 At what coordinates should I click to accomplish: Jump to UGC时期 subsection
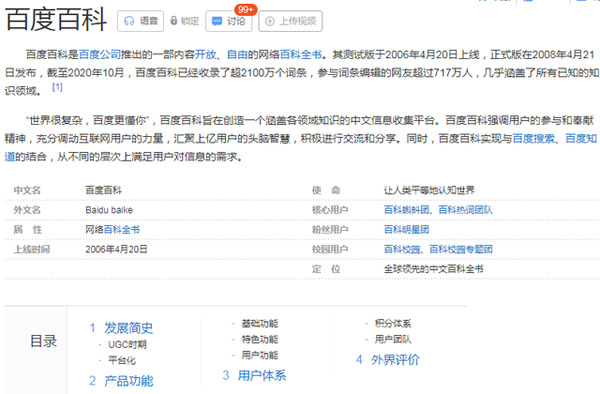(127, 344)
